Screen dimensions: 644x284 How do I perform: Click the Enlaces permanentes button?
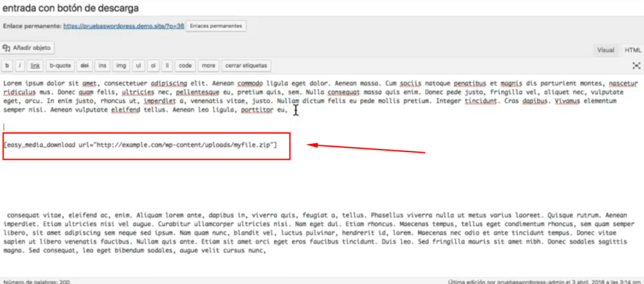(216, 26)
